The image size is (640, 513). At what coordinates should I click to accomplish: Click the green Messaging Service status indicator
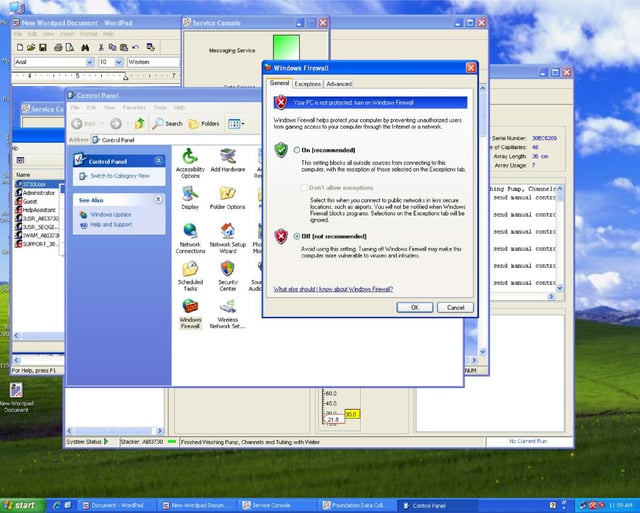pyautogui.click(x=286, y=47)
